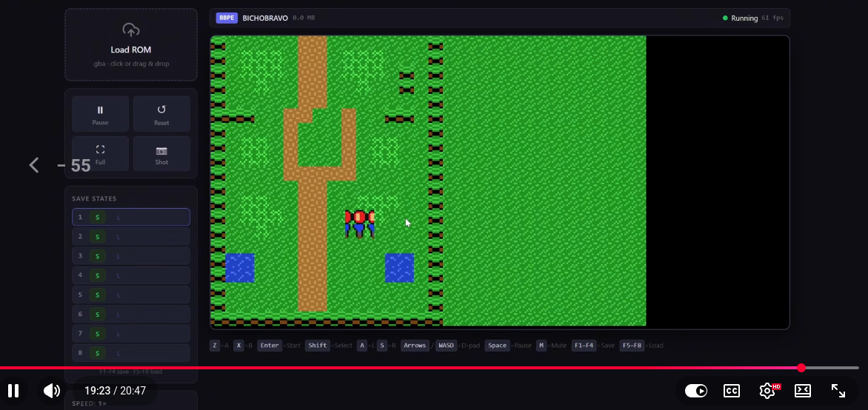Save state to slot 4 with S
This screenshot has height=410, width=868.
click(x=98, y=275)
